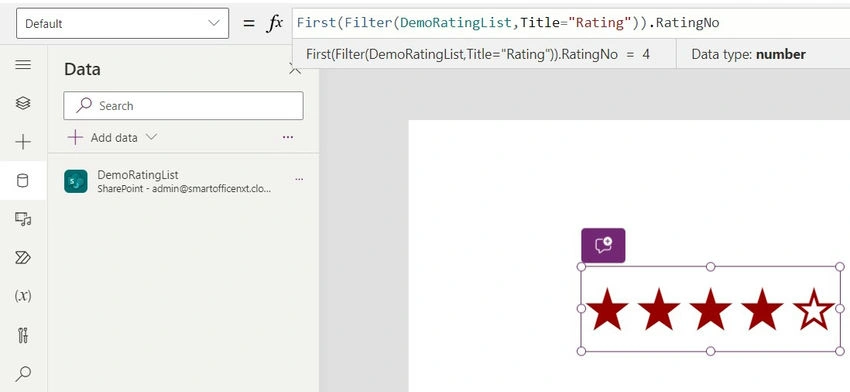The width and height of the screenshot is (850, 392).
Task: Open the Power Automate icon in sidebar
Action: [x=23, y=258]
